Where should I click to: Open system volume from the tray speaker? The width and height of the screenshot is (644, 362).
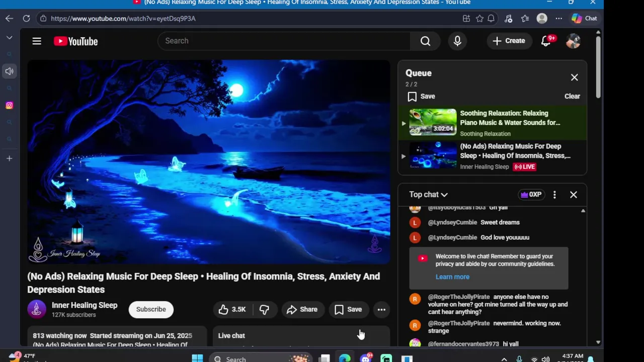pos(545,359)
